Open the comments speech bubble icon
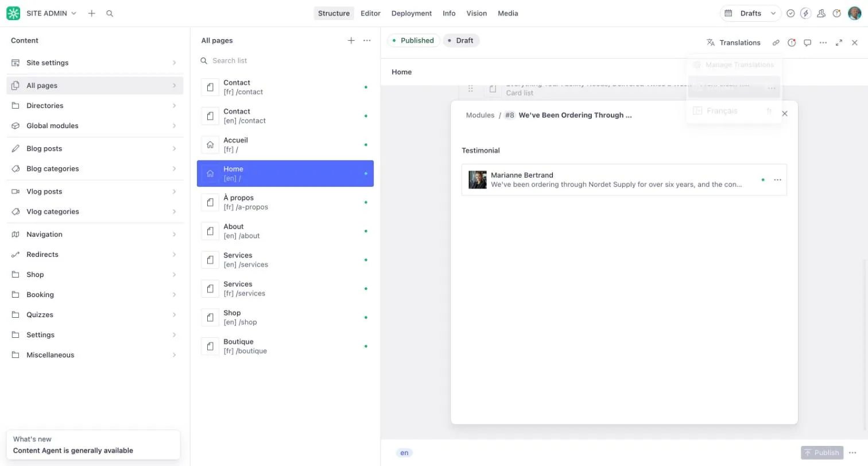Viewport: 868px width, 466px height. click(807, 43)
